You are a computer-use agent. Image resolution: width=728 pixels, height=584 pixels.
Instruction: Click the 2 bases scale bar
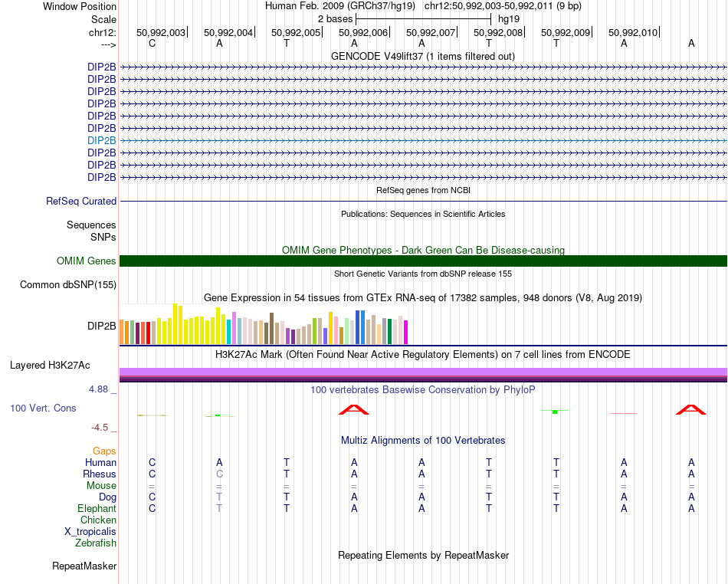tap(423, 19)
